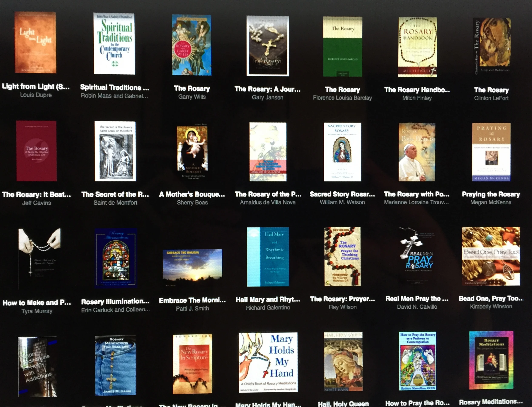Open Praying the Rosary by Megan McKenna cover
The height and width of the screenshot is (407, 532).
coord(491,152)
